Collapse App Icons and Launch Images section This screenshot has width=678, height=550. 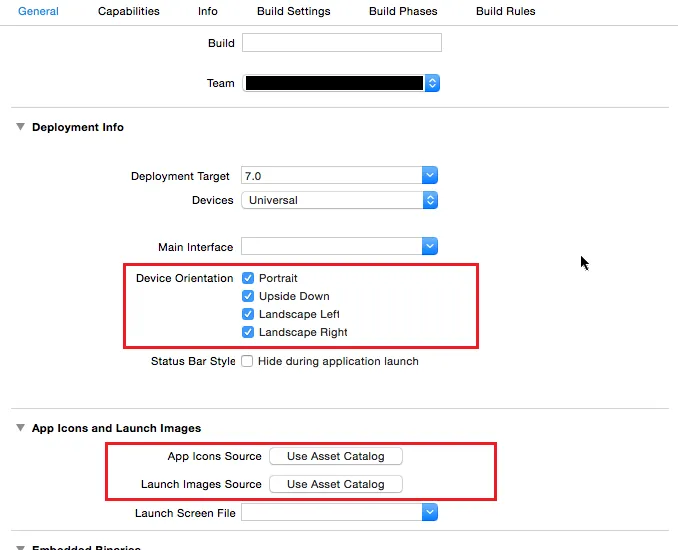coord(20,428)
